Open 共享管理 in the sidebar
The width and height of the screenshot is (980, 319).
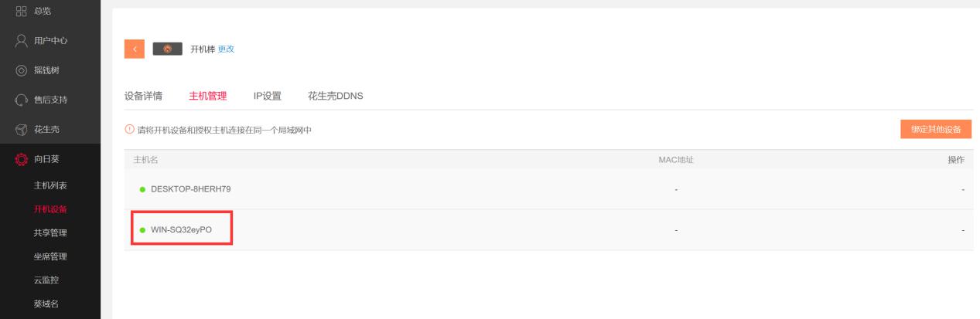click(50, 233)
